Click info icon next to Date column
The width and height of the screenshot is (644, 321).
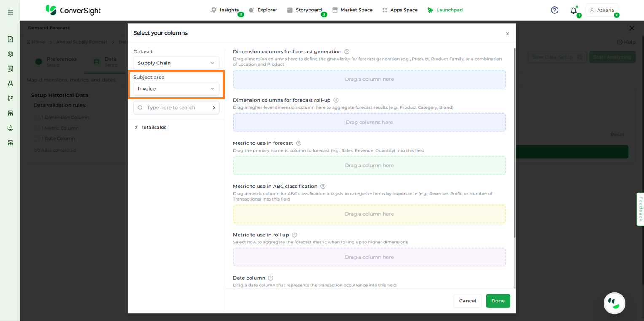pos(271,278)
